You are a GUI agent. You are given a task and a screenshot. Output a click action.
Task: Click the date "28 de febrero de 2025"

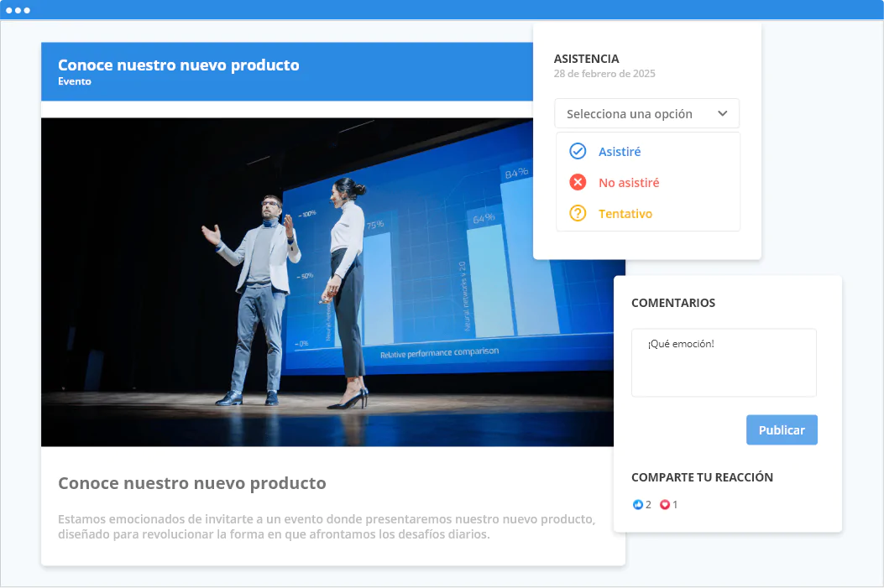(x=604, y=74)
